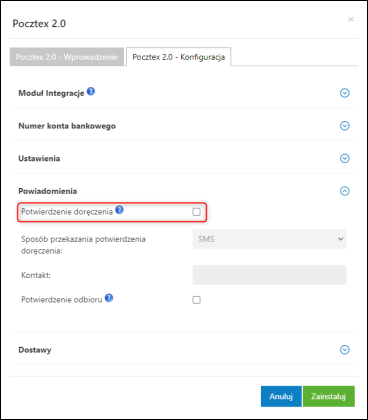Image resolution: width=368 pixels, height=420 pixels.
Task: Click the question mark next to Potwierdzenie odbioru
Action: click(109, 298)
